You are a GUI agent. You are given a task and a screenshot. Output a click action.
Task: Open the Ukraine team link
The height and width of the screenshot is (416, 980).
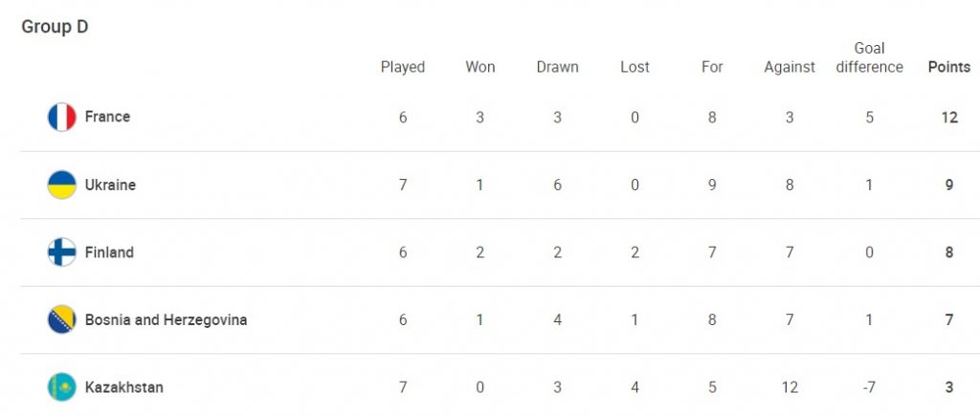110,185
